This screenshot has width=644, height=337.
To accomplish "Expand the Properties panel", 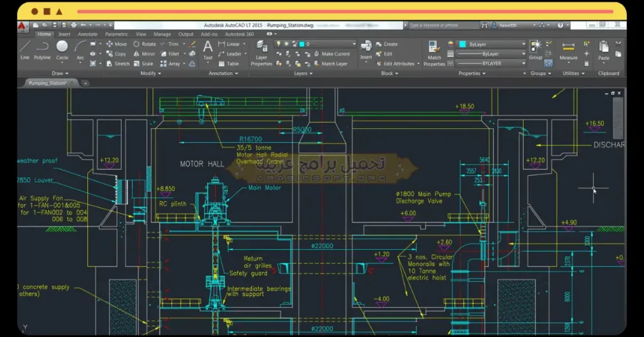I will (x=472, y=73).
